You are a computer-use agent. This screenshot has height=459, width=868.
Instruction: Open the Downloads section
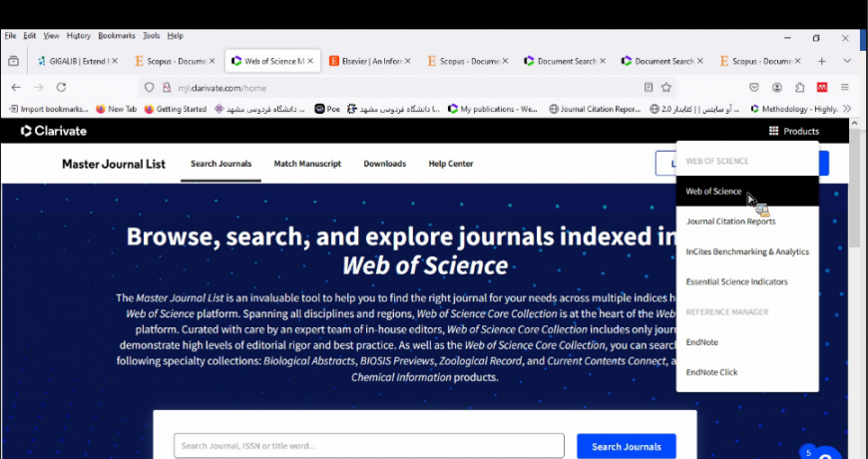coord(385,164)
